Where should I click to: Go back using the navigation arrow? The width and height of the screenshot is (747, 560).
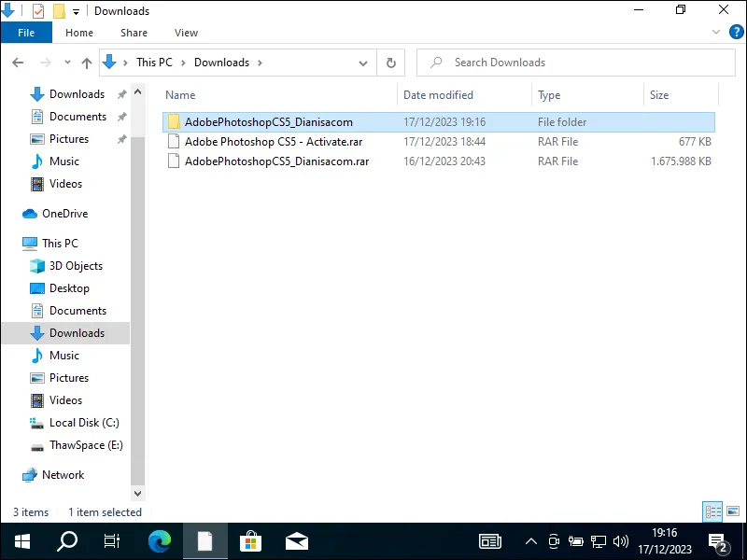[x=17, y=62]
